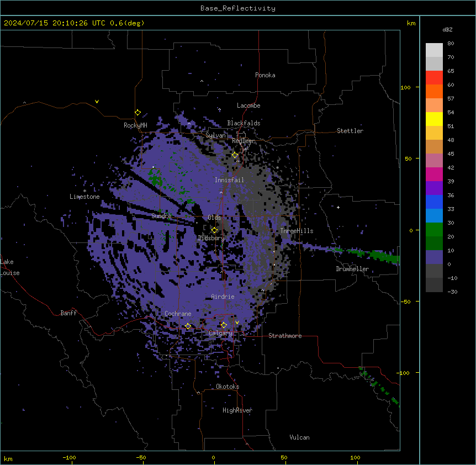Pick the royal blue swatch between 36 and 33 dBZ

click(x=434, y=202)
